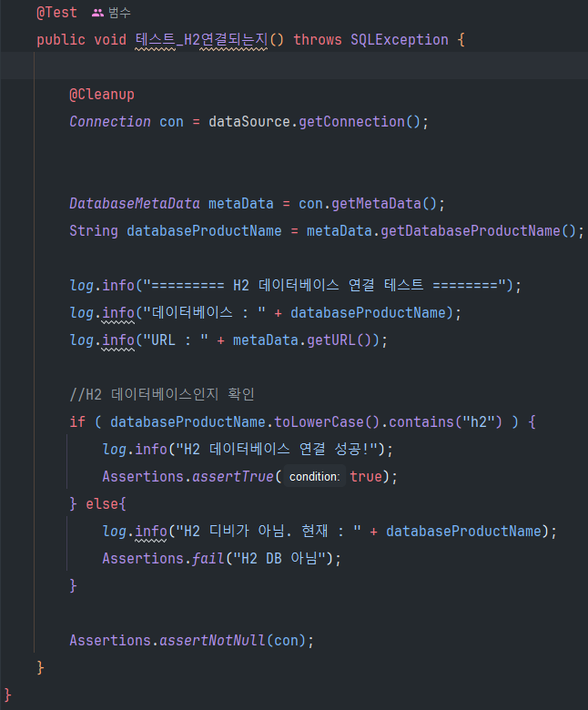The image size is (588, 710).
Task: Click the "condition:" parameter inlay hint
Action: 314,477
